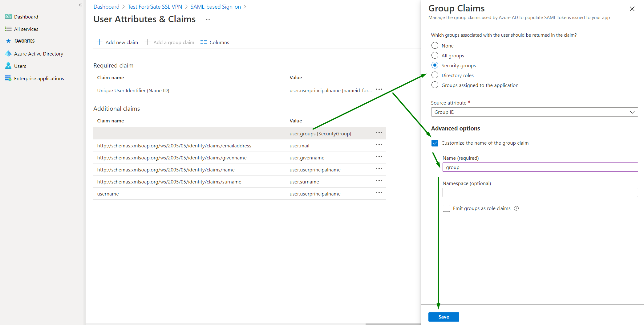This screenshot has width=644, height=325.
Task: Open the more options ellipsis beside page title
Action: [x=208, y=19]
